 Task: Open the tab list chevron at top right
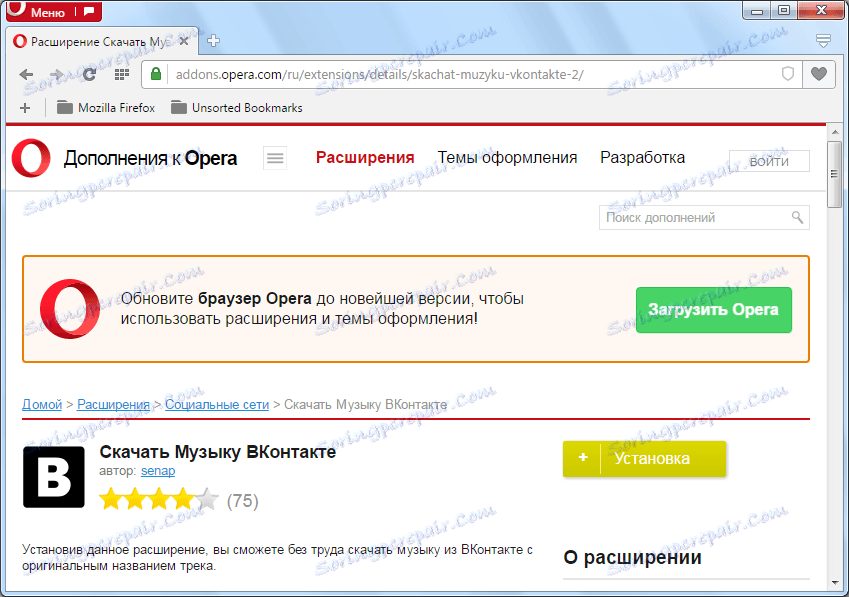tap(822, 42)
